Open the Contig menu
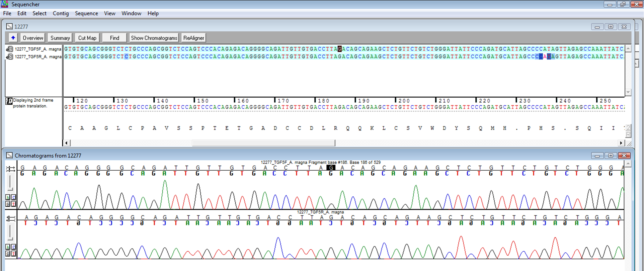The width and height of the screenshot is (644, 271). tap(61, 13)
